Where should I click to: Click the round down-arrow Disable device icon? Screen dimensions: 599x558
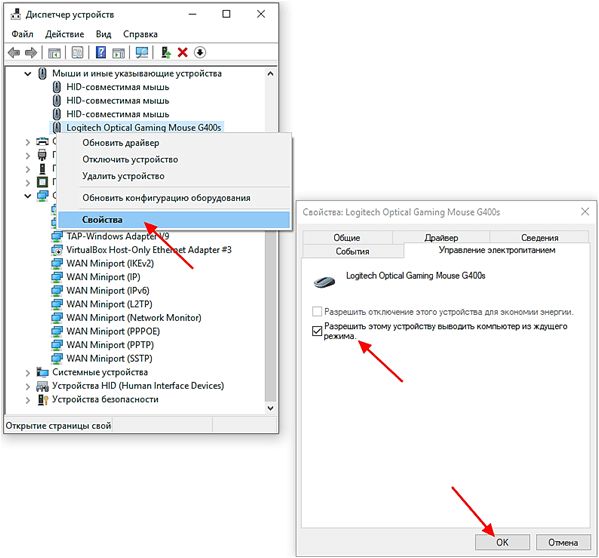click(200, 52)
